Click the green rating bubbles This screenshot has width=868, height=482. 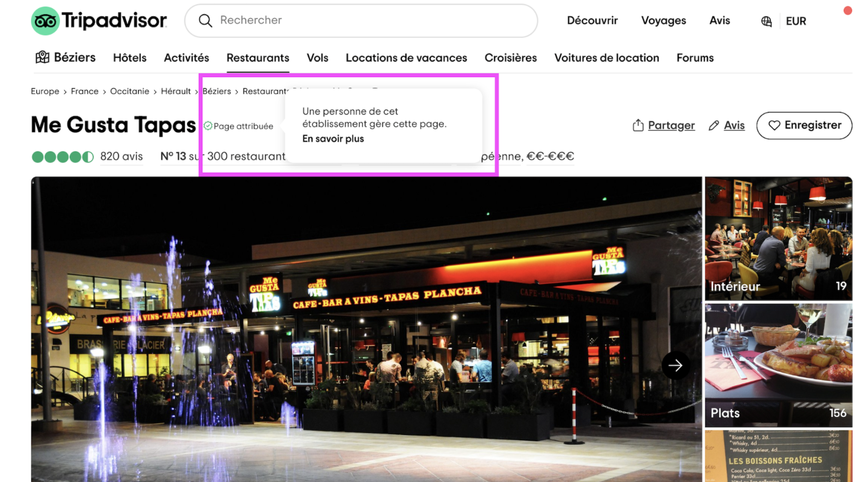(63, 156)
